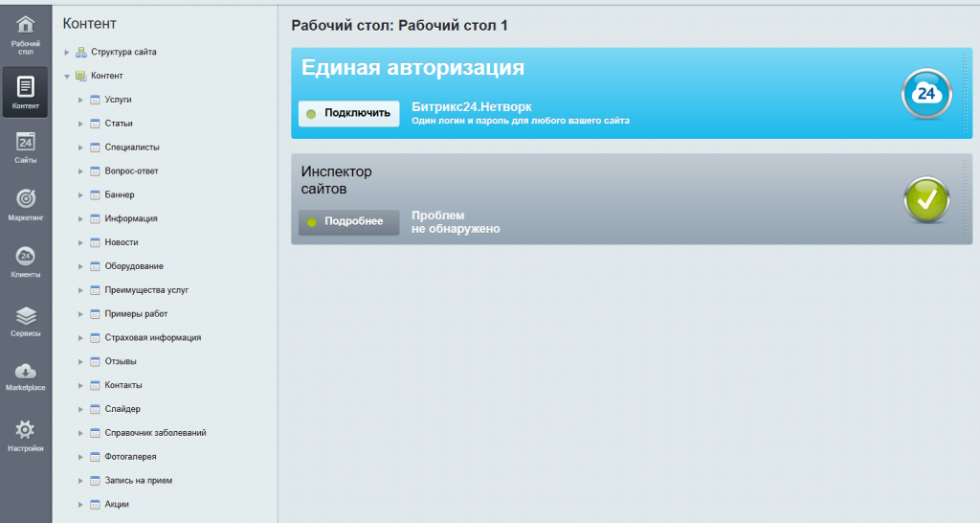Image resolution: width=980 pixels, height=523 pixels.
Task: Click the Оборудование iblock icon
Action: [95, 266]
